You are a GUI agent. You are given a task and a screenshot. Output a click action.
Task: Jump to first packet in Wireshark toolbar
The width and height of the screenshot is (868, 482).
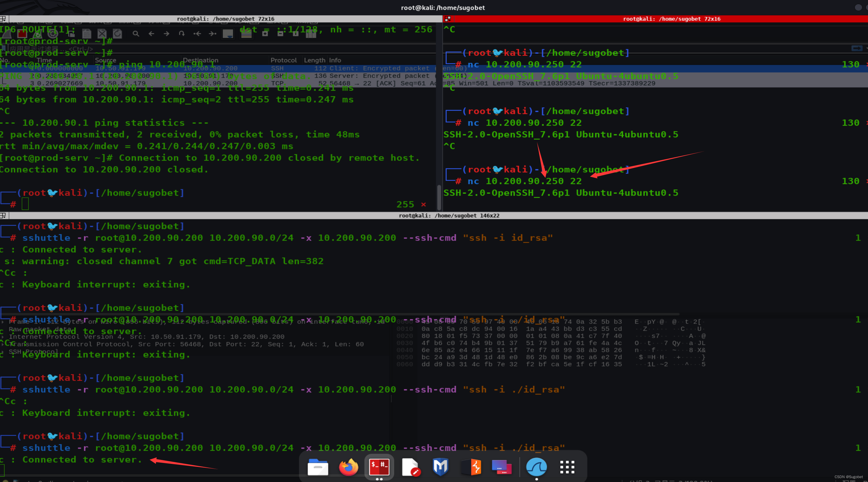197,34
